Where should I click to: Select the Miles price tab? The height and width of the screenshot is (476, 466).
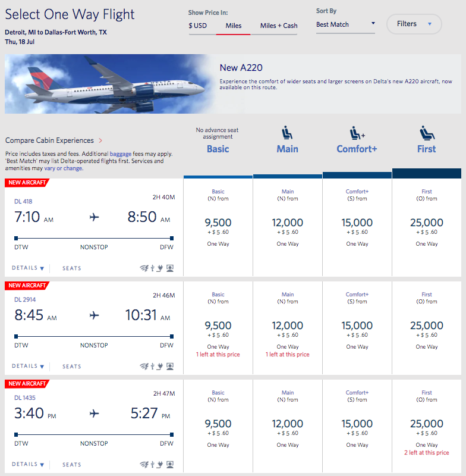[233, 26]
